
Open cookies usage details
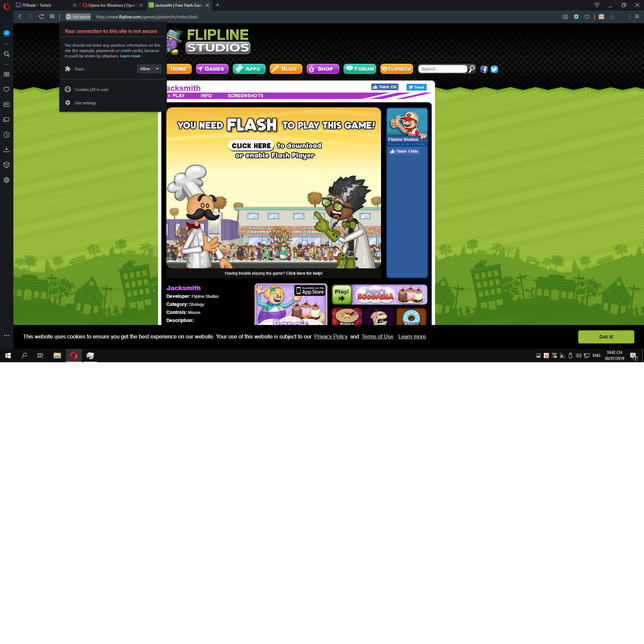click(x=92, y=89)
